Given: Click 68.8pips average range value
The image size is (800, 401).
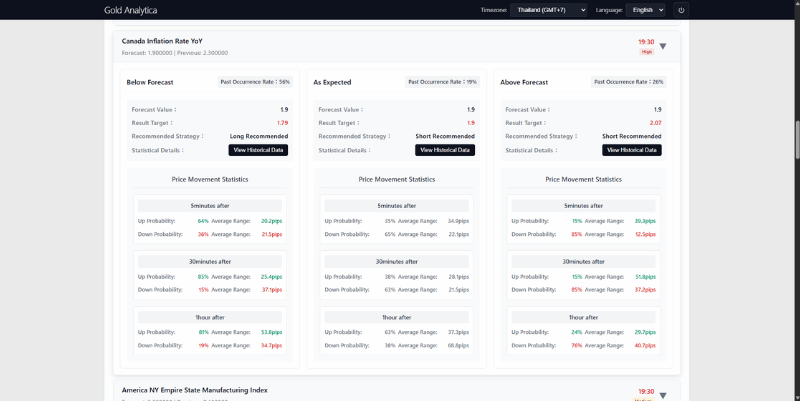Looking at the screenshot, I should 458,345.
